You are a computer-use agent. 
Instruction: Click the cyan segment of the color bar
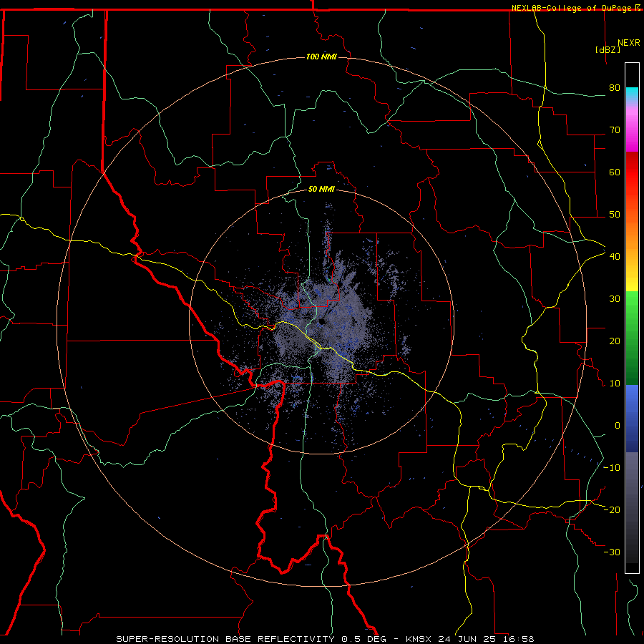(x=632, y=94)
